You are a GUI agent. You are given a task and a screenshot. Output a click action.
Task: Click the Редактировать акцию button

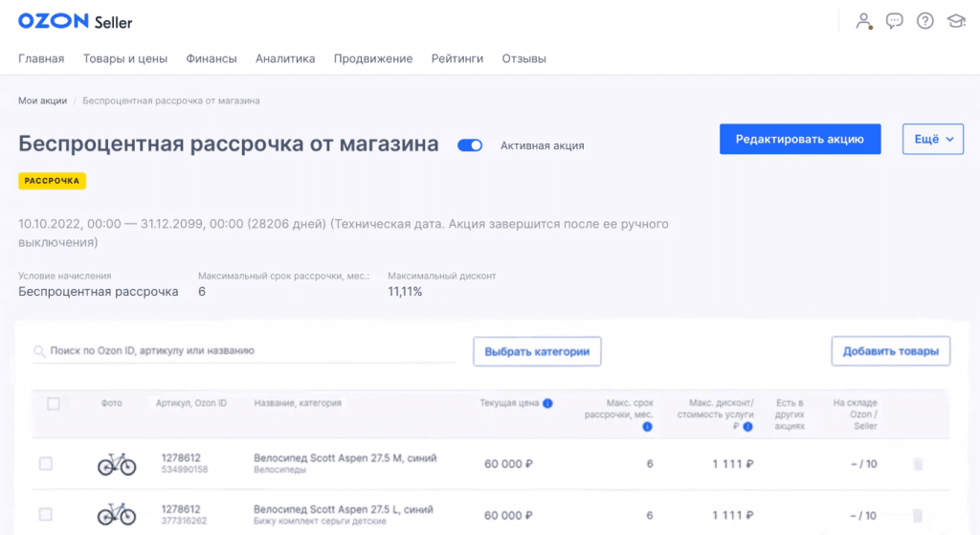[x=799, y=139]
